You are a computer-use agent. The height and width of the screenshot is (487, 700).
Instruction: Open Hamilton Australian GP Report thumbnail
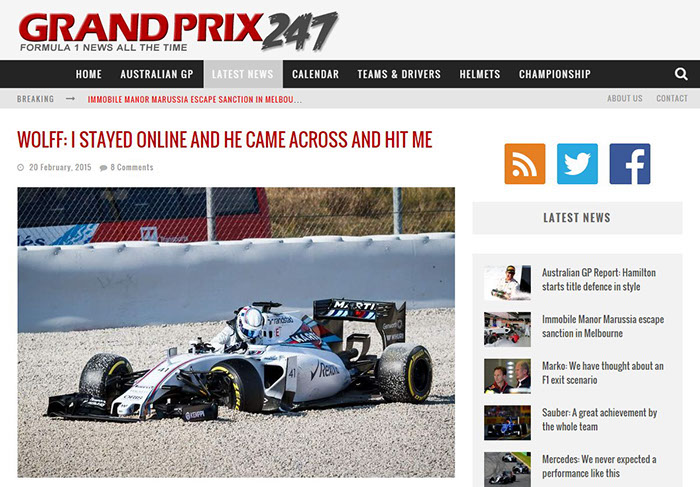pos(508,283)
